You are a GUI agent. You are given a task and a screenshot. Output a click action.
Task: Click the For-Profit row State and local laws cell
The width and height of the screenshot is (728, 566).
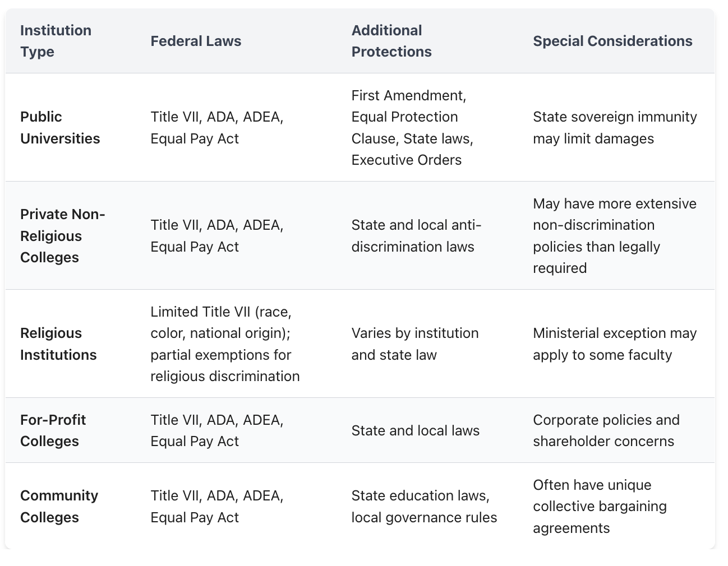tap(415, 430)
